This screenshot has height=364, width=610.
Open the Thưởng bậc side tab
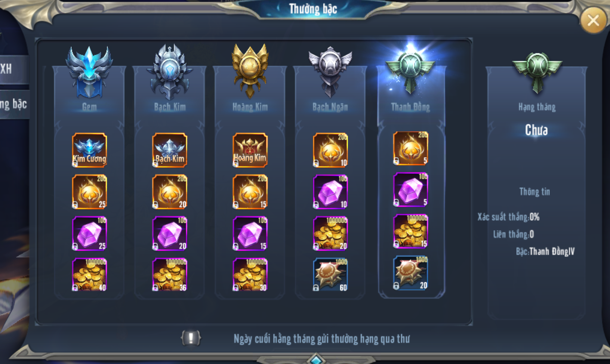pos(14,104)
